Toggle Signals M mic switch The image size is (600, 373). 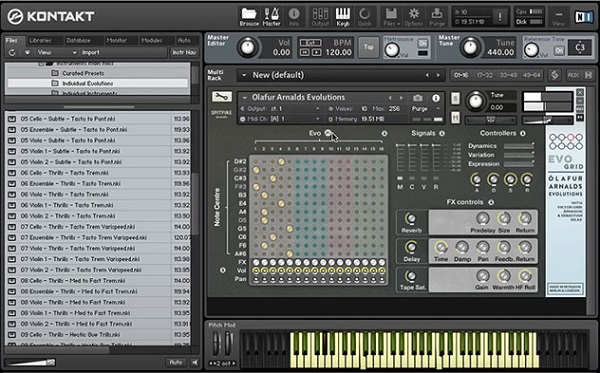[400, 179]
